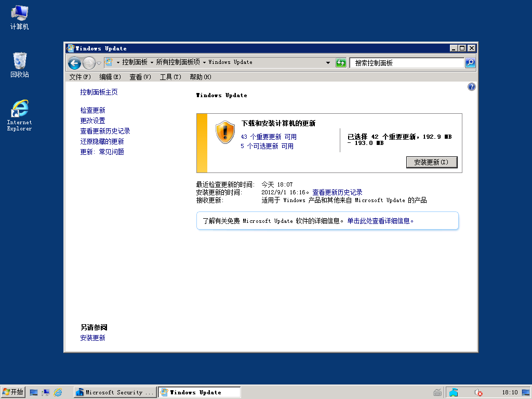Viewport: 532px width, 399px height.
Task: Click network monitor tray icon
Action: [526, 393]
